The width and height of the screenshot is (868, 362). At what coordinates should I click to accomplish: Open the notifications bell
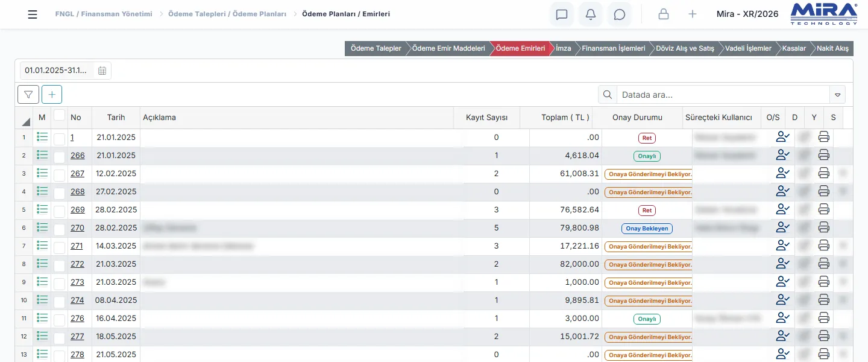click(x=591, y=14)
